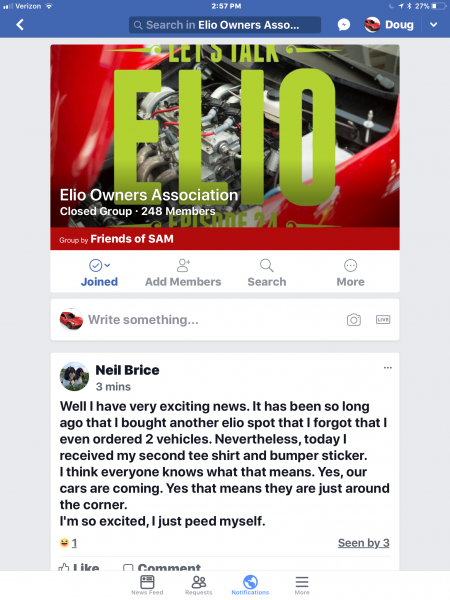
Task: Start a LIVE video from composer
Action: point(383,320)
